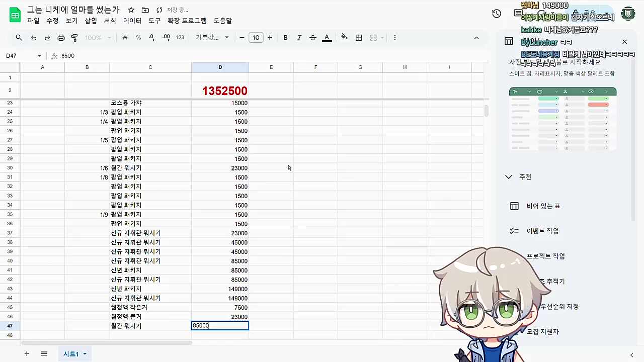Increase decimal places
Screen dimensions: 644x362
tap(166, 38)
